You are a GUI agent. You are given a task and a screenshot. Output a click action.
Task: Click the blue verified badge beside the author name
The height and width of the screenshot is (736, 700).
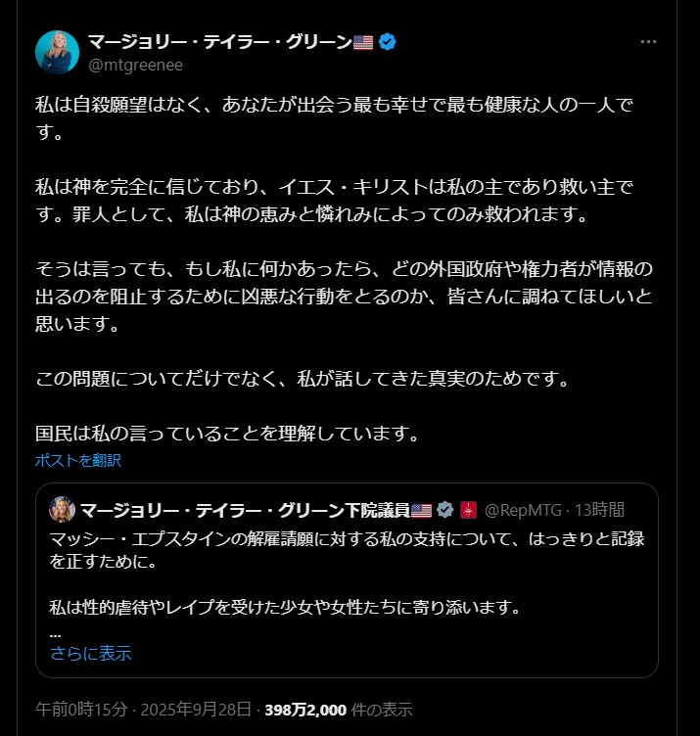[x=387, y=42]
